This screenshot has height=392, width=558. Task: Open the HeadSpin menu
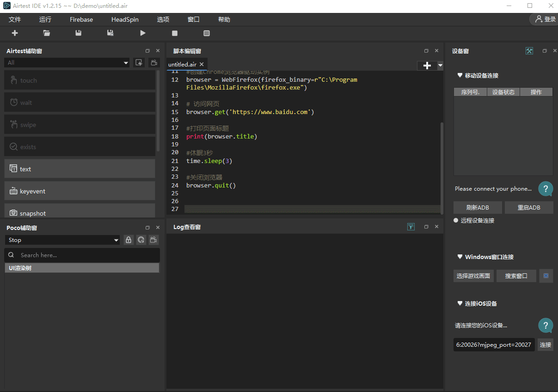click(x=125, y=19)
